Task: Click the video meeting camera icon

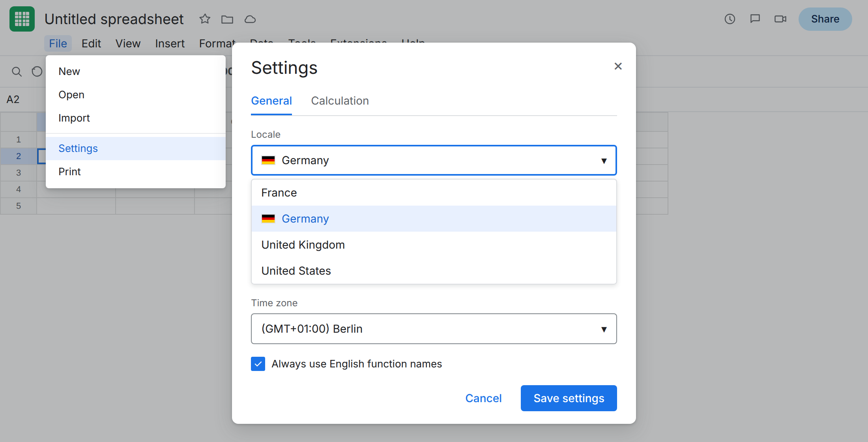Action: pos(780,19)
